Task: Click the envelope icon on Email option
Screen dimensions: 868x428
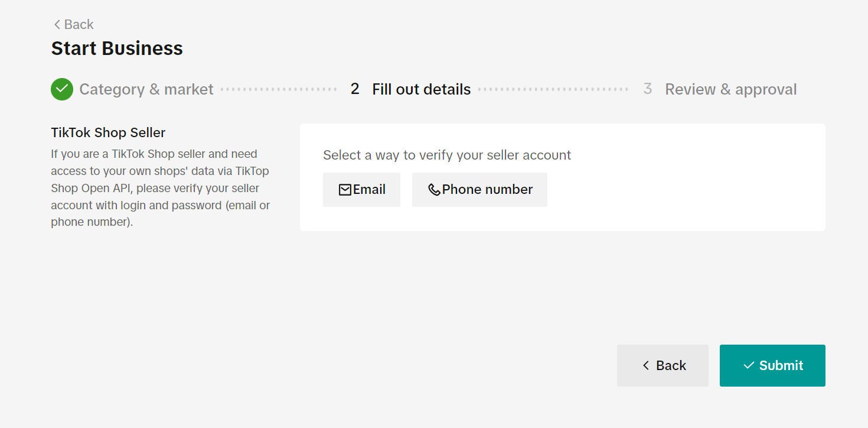Action: pyautogui.click(x=345, y=190)
